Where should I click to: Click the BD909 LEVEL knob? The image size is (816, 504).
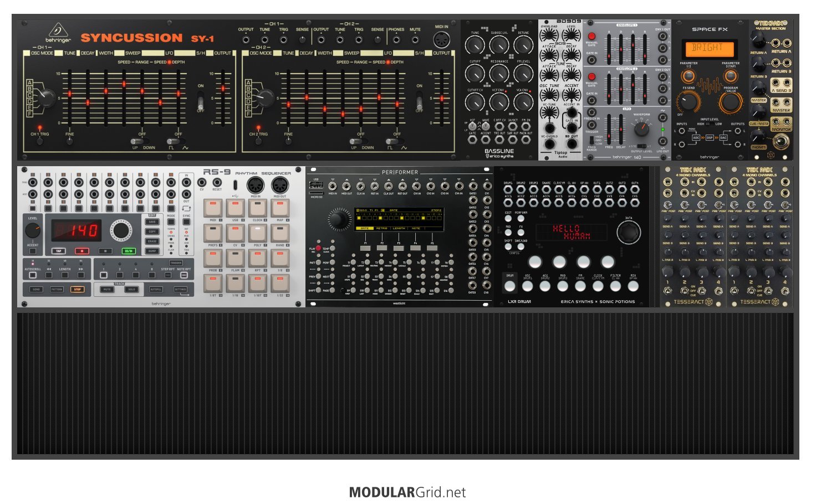(571, 36)
